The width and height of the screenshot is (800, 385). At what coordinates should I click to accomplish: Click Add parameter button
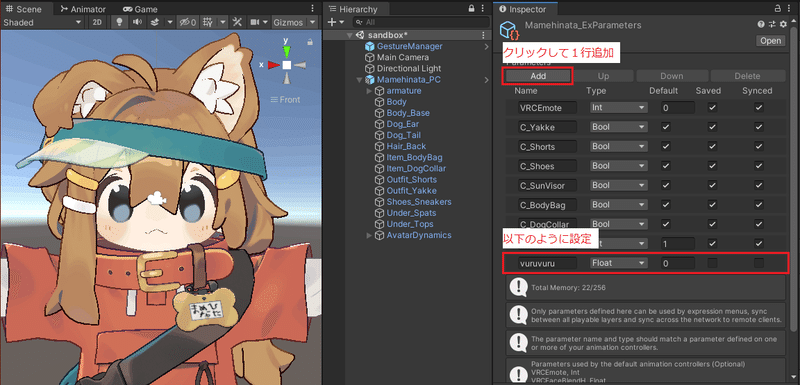click(x=538, y=76)
